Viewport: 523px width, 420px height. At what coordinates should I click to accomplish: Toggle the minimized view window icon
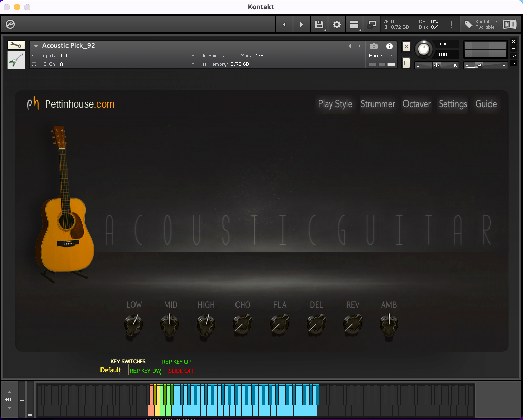(372, 24)
